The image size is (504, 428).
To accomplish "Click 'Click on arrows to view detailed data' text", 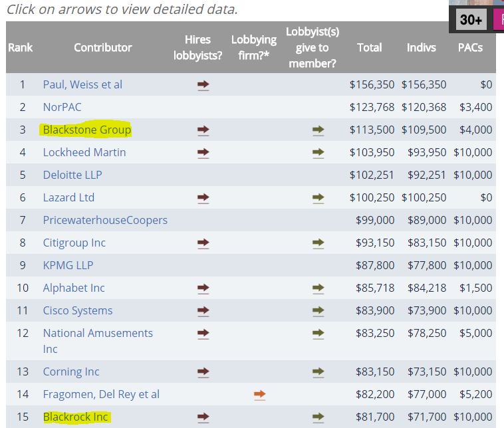I will pyautogui.click(x=122, y=9).
